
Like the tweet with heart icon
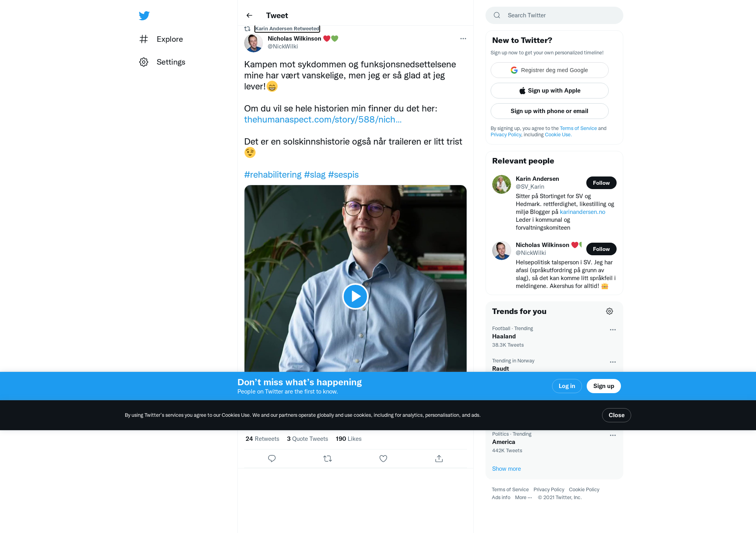[x=383, y=459]
